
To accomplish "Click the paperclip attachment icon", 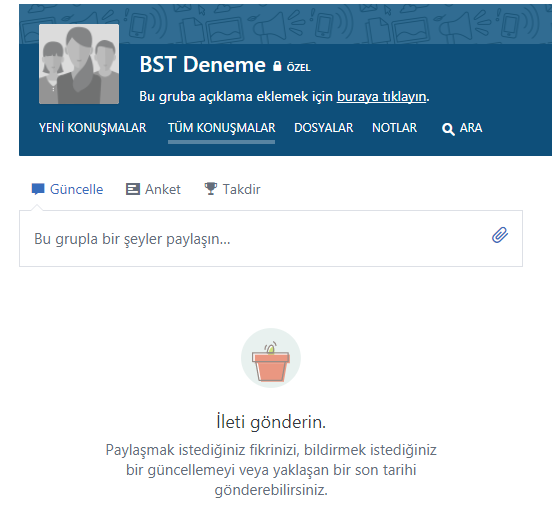I will [500, 235].
